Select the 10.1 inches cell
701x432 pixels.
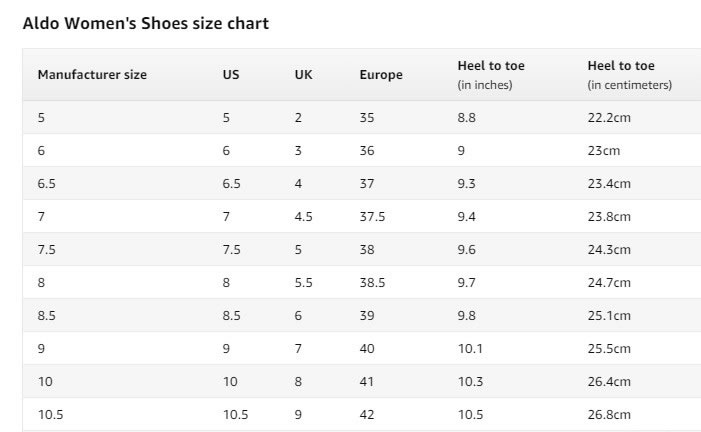470,349
